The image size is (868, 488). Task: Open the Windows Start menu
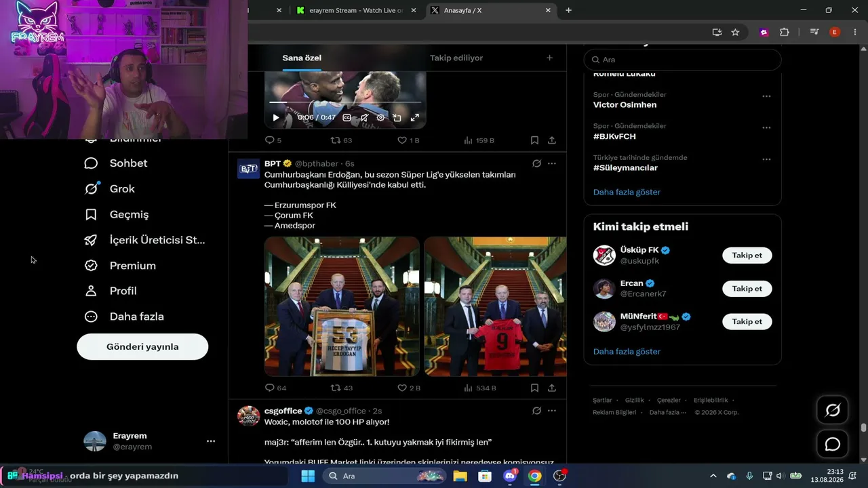(x=308, y=476)
